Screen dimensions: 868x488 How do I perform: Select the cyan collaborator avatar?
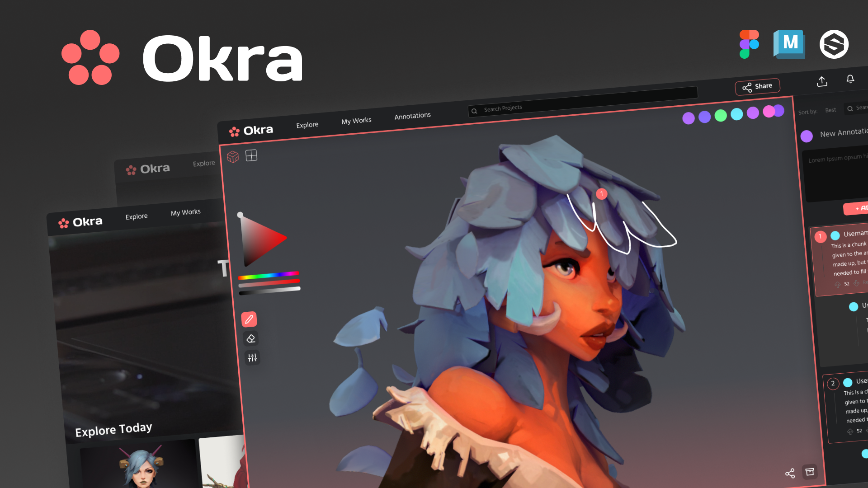coord(737,114)
